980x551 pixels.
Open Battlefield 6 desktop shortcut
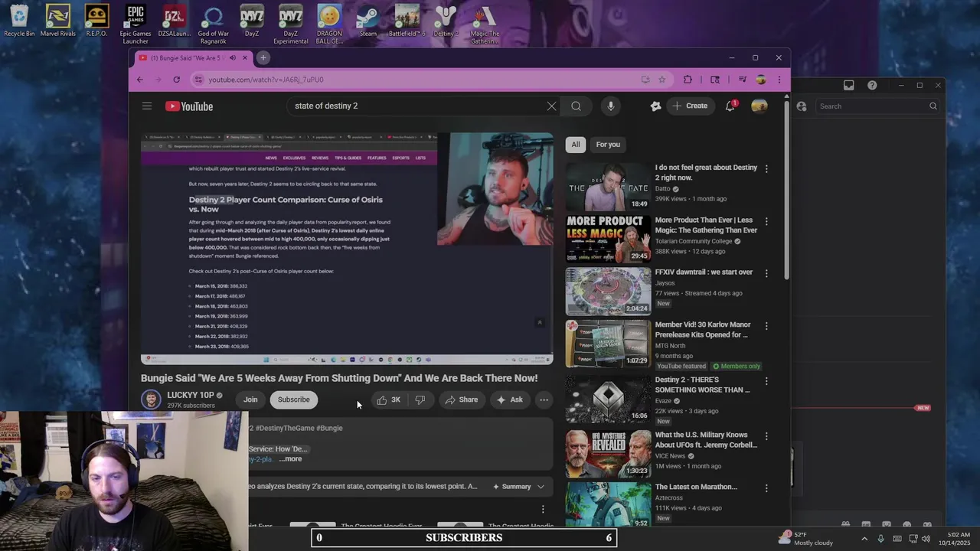[x=407, y=21]
